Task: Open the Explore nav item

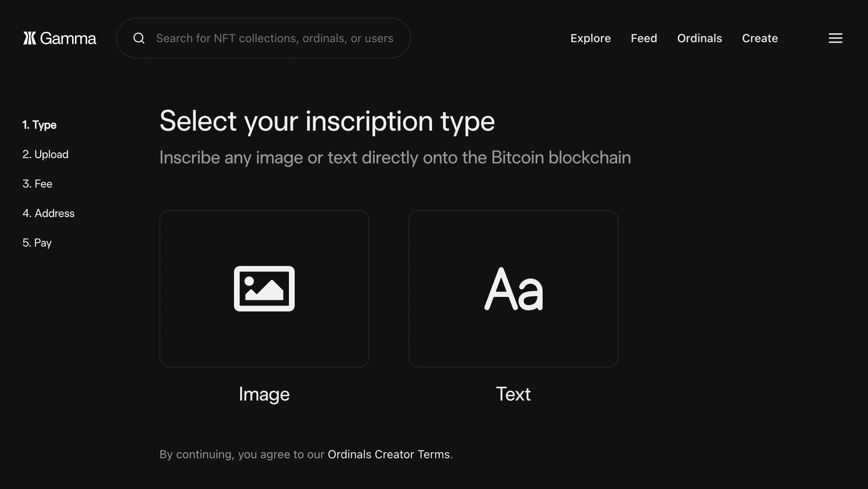Action: (591, 38)
